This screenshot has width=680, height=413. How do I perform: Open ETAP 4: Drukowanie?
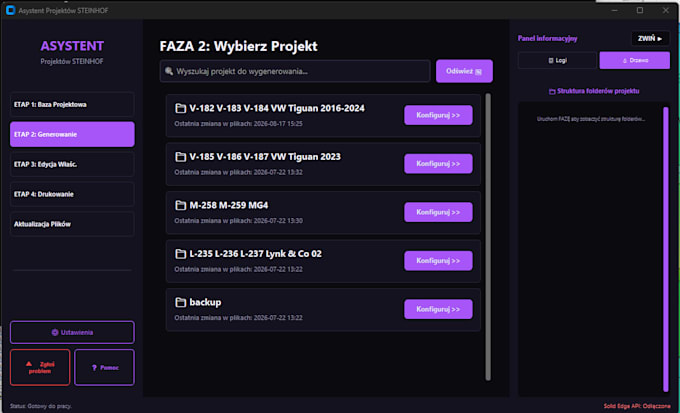pos(72,194)
